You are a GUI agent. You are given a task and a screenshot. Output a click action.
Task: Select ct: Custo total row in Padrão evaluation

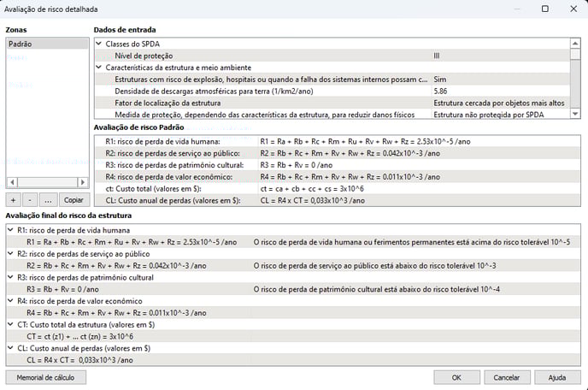pyautogui.click(x=337, y=188)
